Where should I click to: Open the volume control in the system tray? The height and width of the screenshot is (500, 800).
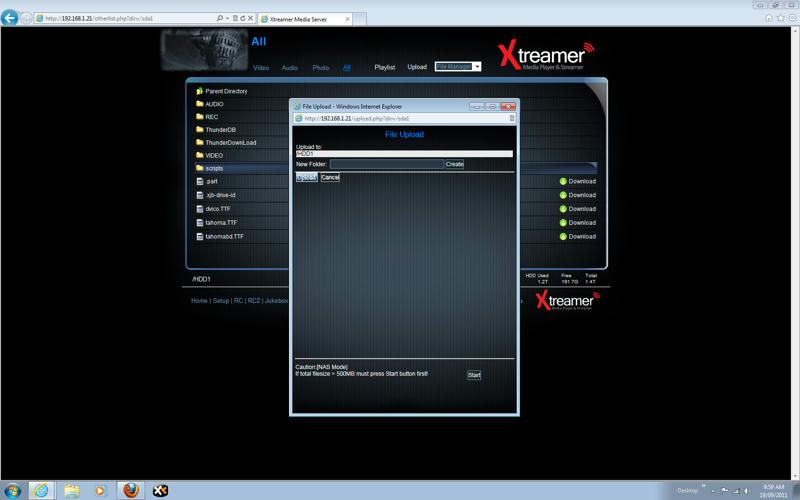tap(747, 491)
